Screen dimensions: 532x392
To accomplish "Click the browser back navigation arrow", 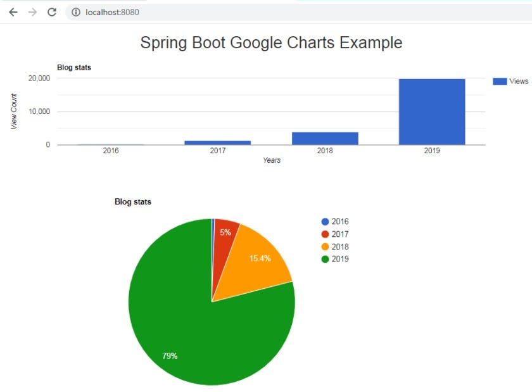I will [13, 11].
